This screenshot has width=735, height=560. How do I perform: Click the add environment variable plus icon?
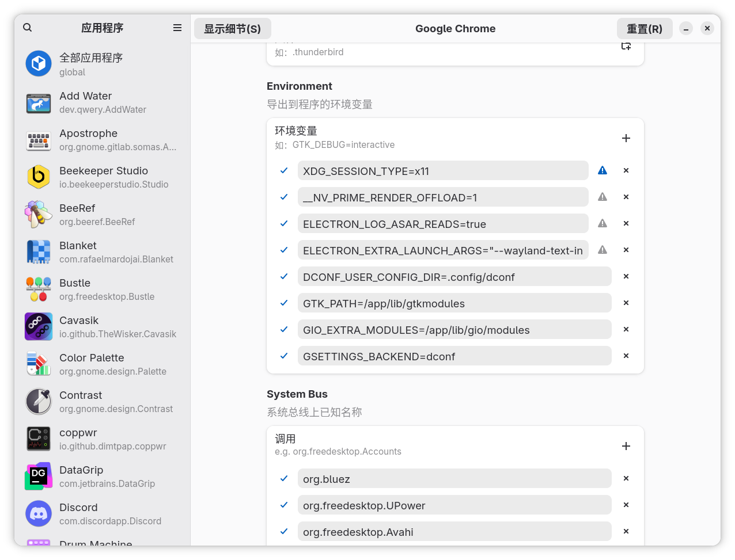(626, 138)
